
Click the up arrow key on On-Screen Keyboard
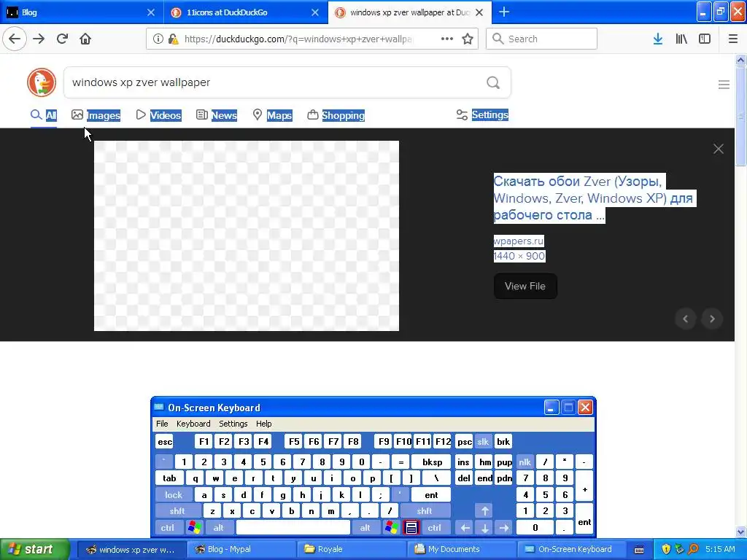coord(484,511)
